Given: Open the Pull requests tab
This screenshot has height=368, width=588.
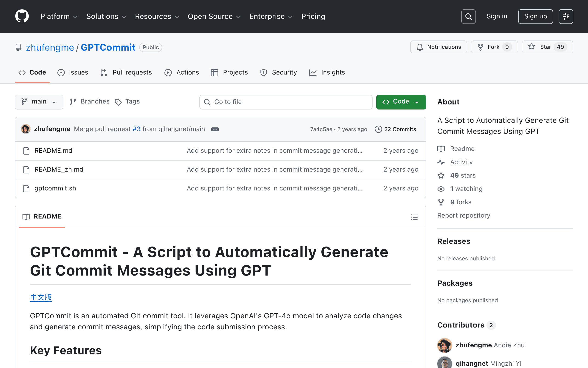Looking at the screenshot, I should click(126, 72).
